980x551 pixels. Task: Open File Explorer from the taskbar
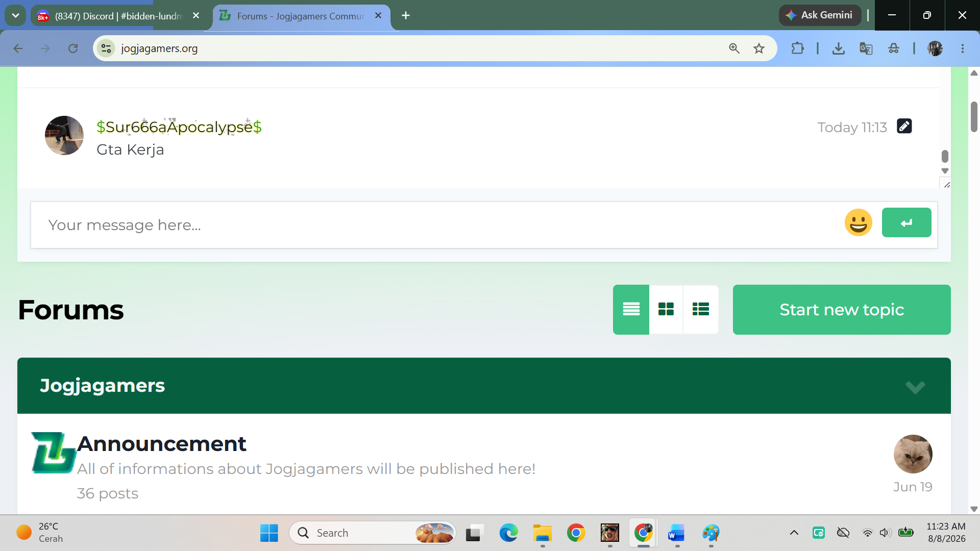pos(543,533)
